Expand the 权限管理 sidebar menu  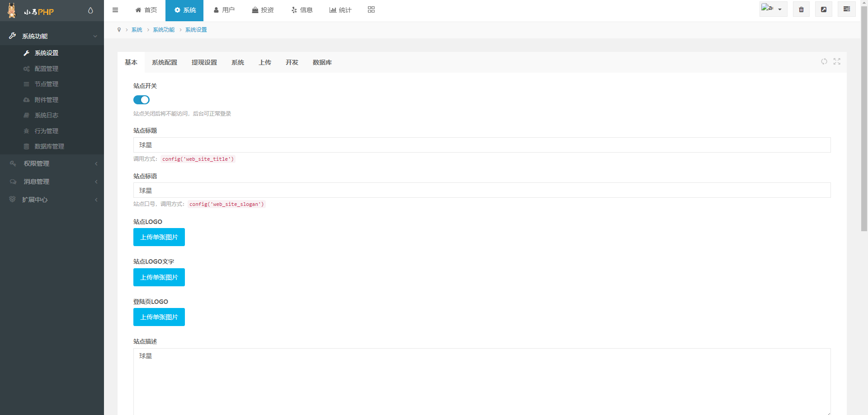click(52, 163)
